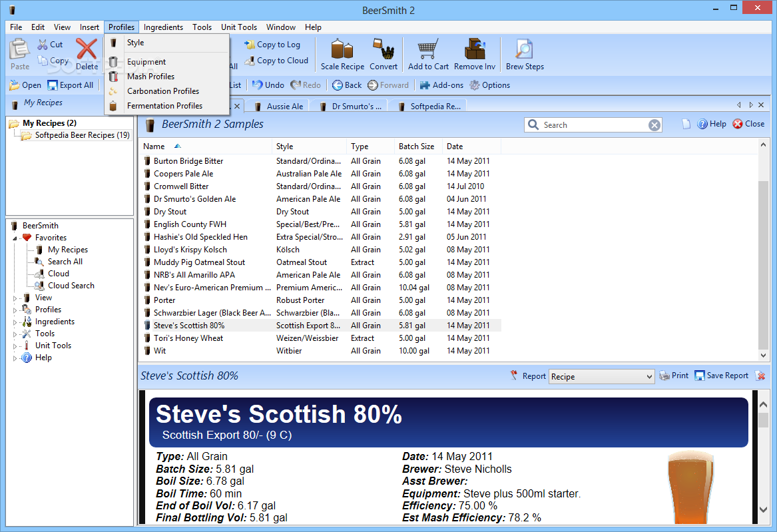Sort list by the Name column header

(204, 146)
